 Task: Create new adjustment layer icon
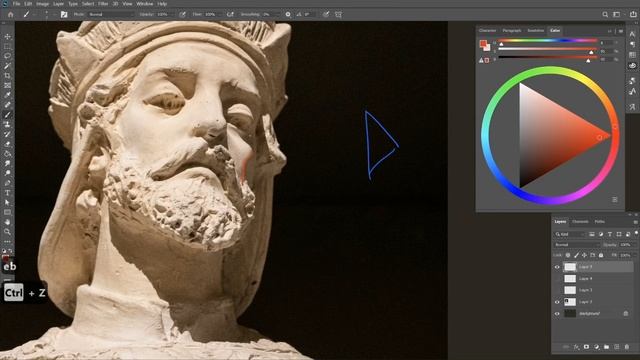(596, 347)
